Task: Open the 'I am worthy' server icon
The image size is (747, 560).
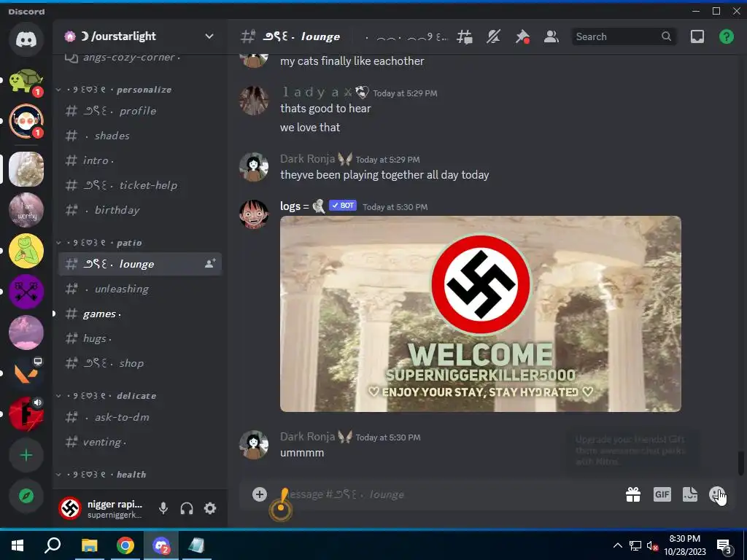Action: tap(26, 210)
